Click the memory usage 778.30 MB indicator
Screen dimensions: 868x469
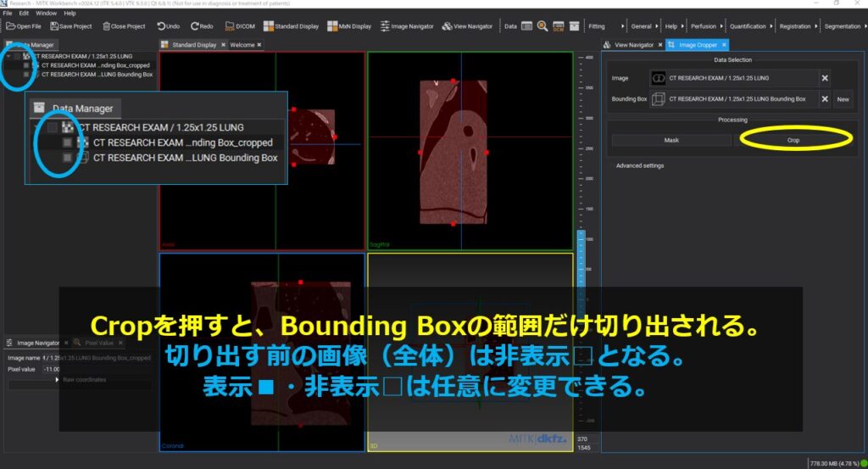tap(834, 463)
